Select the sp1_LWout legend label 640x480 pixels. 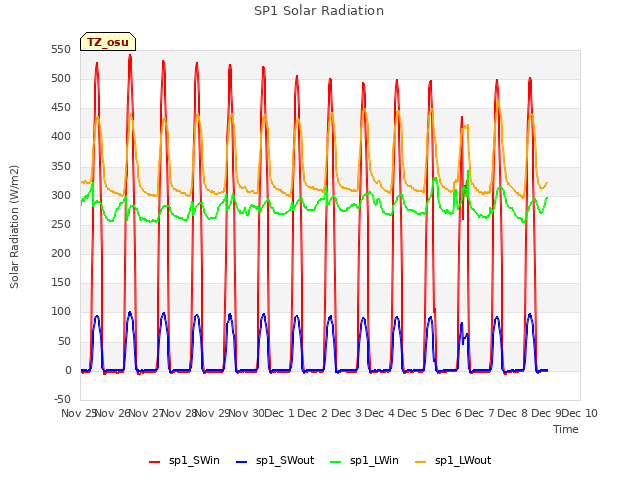(x=463, y=460)
